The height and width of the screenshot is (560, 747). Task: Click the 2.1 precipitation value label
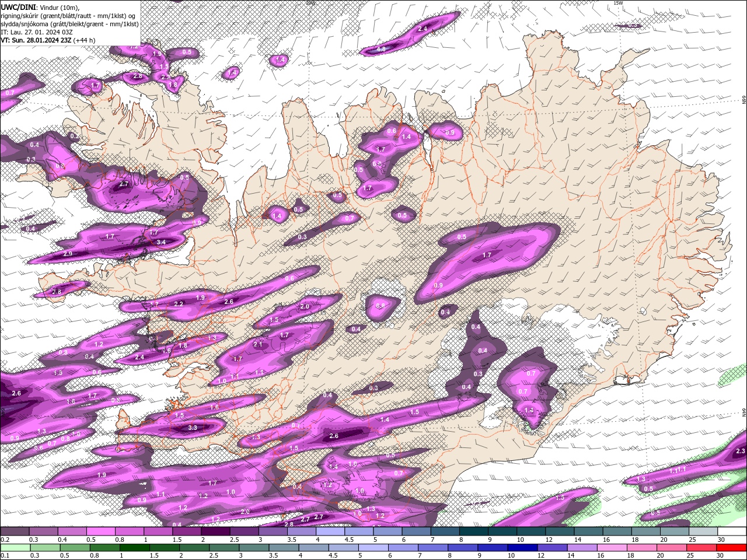(x=258, y=345)
